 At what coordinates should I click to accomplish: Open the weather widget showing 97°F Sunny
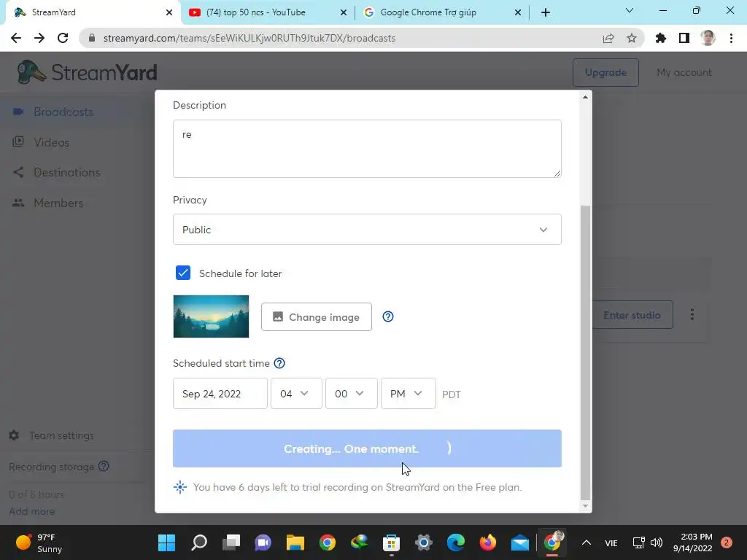[39, 542]
